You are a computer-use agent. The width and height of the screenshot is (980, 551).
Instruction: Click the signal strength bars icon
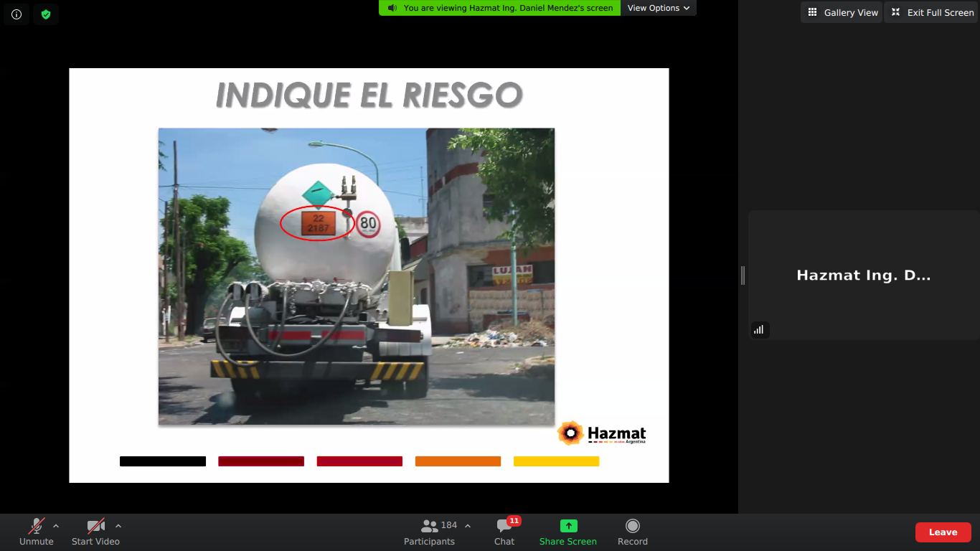pos(758,329)
